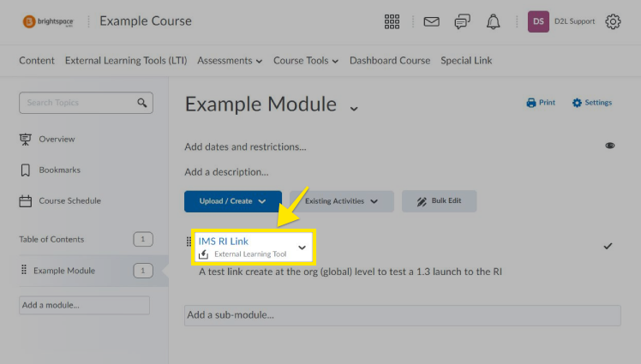The width and height of the screenshot is (641, 364).
Task: Click the Bulk Edit button
Action: click(439, 201)
